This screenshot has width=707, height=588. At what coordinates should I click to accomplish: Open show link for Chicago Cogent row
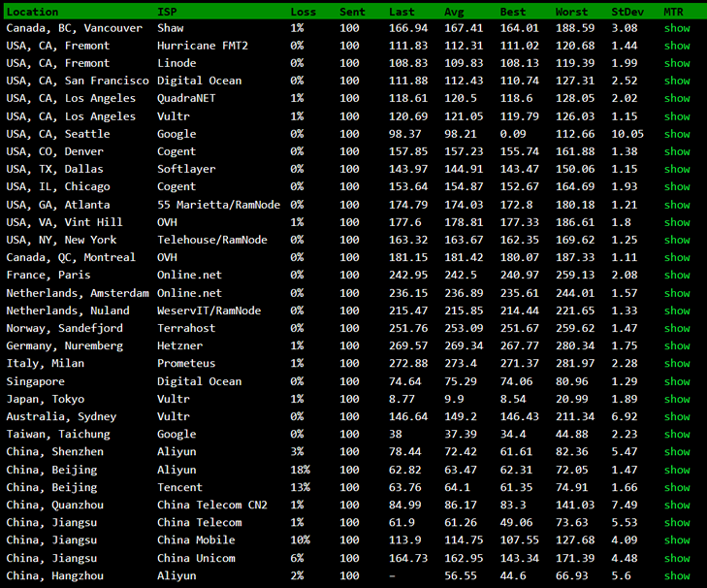point(677,187)
